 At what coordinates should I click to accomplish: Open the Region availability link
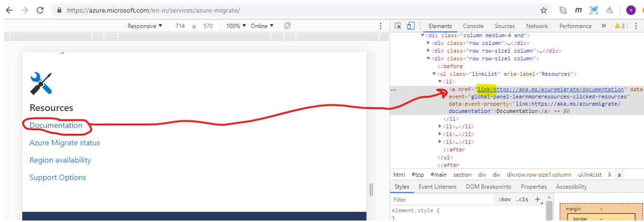pos(60,160)
